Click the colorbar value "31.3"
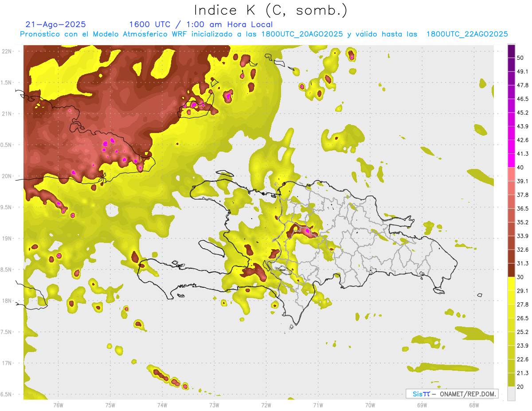Screen dimensions: 532x411 click(x=523, y=263)
